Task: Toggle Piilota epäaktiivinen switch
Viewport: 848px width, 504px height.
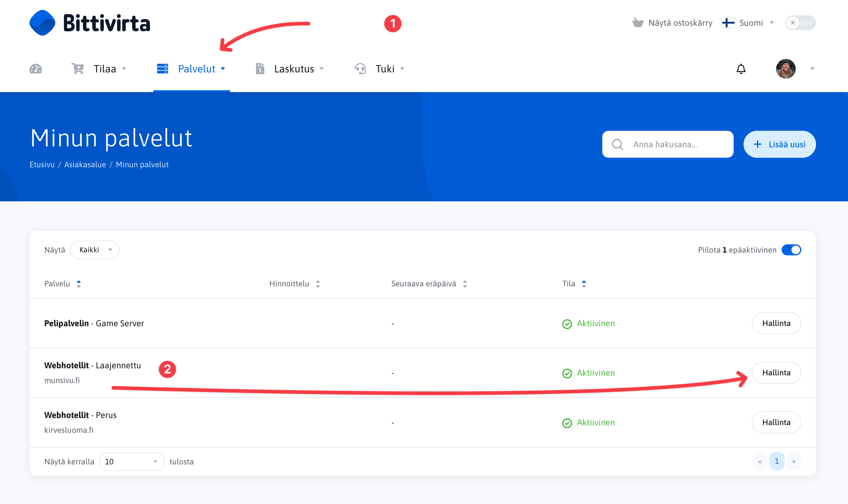Action: tap(791, 250)
